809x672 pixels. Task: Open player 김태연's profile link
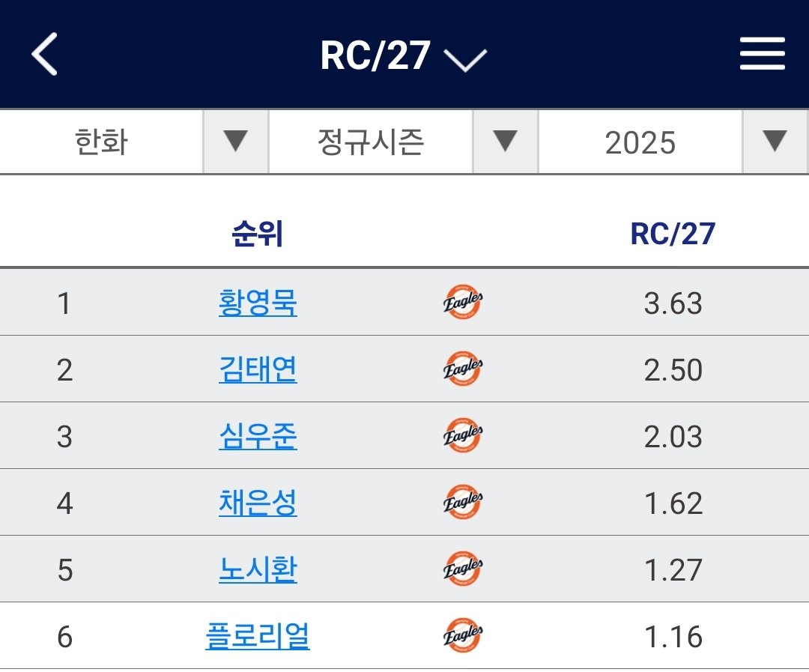tap(258, 369)
